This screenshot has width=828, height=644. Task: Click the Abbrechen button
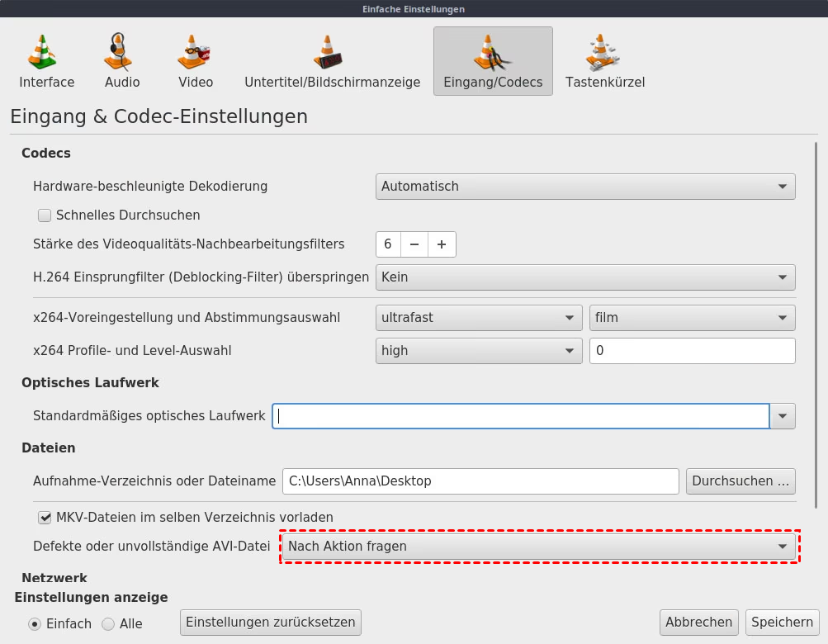[x=698, y=623]
